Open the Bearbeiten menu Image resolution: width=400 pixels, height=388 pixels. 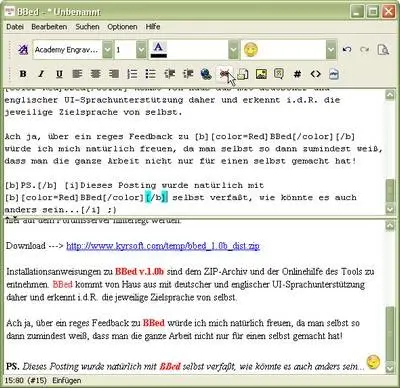(x=49, y=27)
